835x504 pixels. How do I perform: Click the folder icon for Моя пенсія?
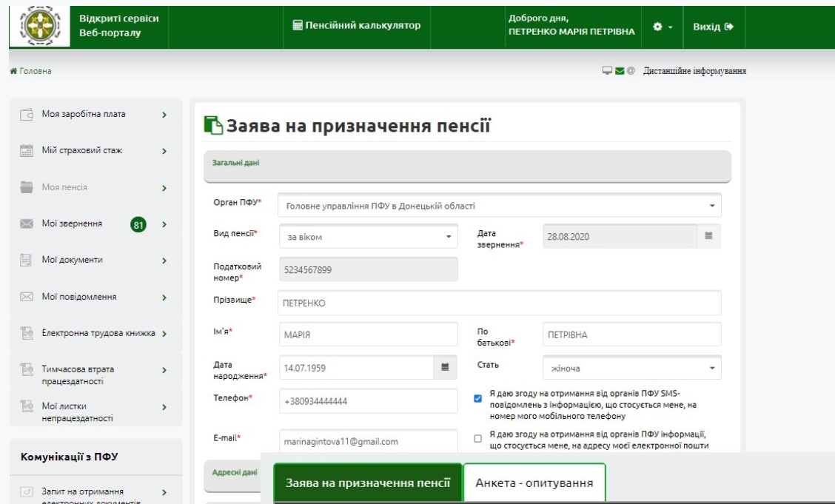pyautogui.click(x=26, y=187)
